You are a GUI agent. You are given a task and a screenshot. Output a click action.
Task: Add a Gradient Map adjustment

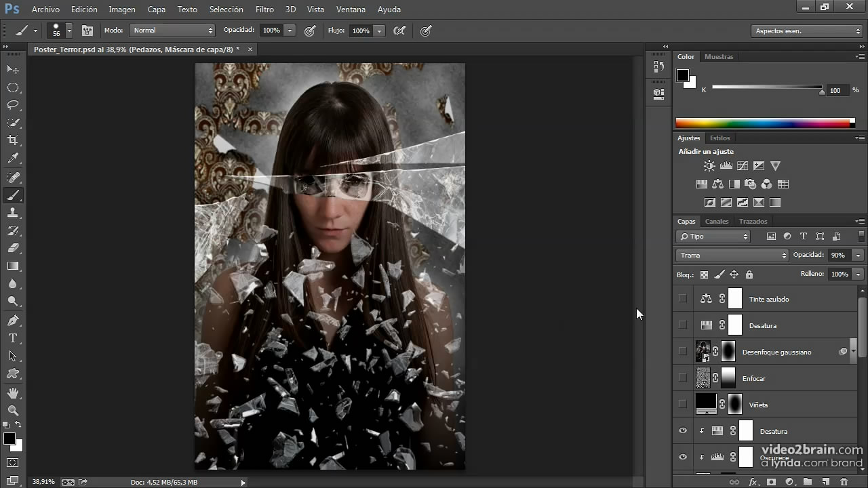[775, 202]
